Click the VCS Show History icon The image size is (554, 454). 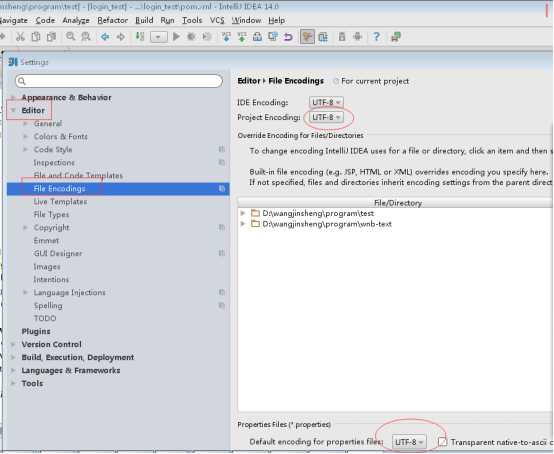click(x=273, y=37)
